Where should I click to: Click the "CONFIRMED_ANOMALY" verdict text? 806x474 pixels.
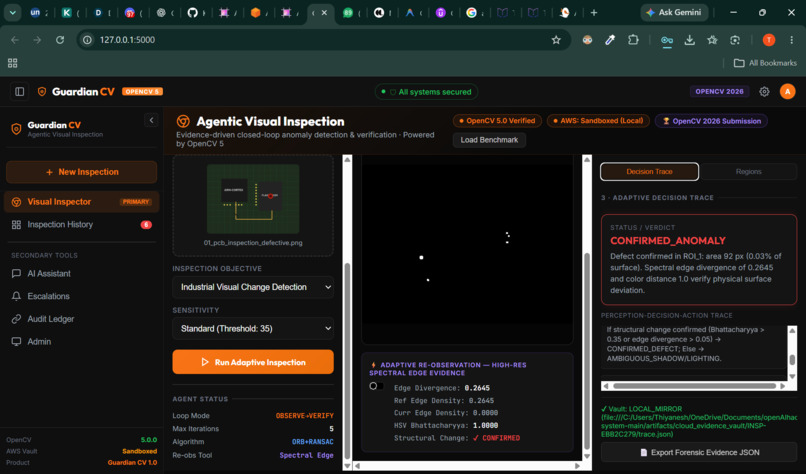click(x=668, y=241)
